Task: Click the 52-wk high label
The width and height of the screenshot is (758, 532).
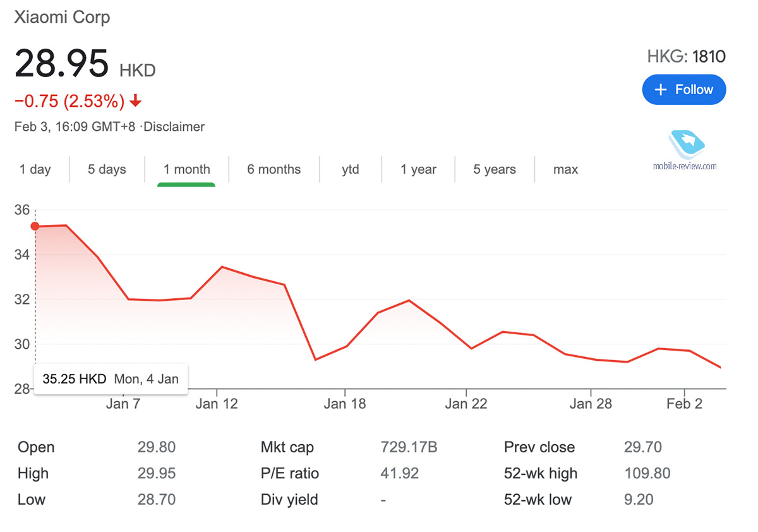Action: click(541, 473)
